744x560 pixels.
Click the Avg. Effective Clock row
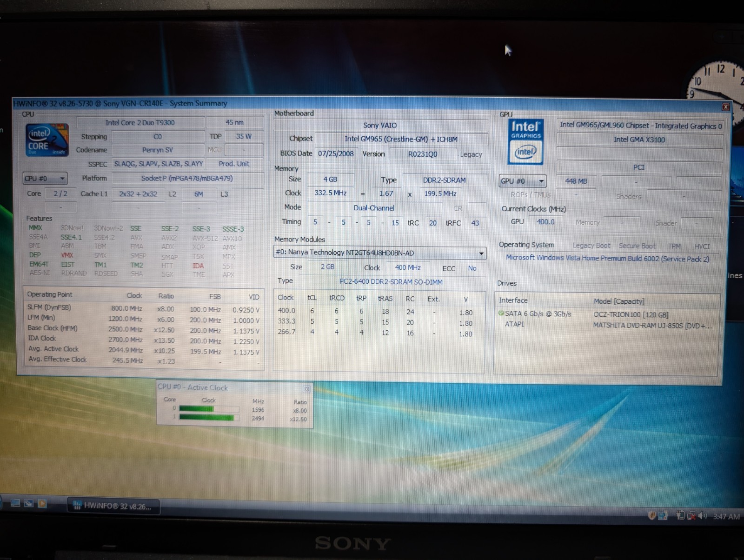coord(143,360)
